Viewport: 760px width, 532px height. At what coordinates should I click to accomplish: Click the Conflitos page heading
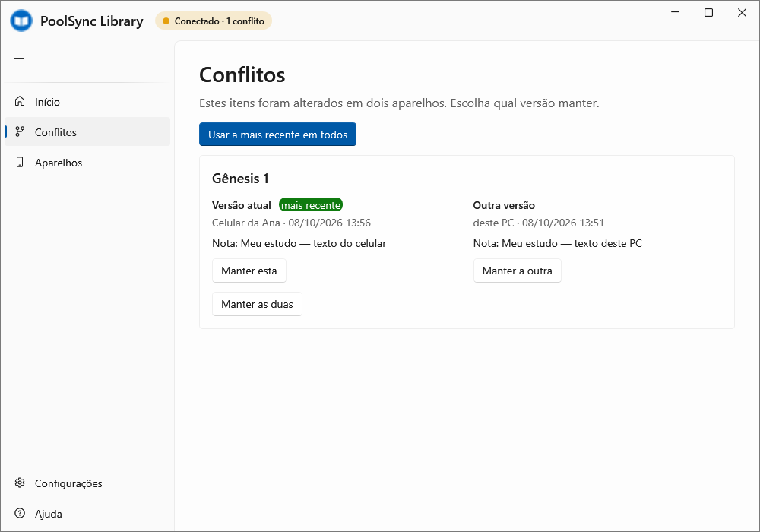[242, 75]
